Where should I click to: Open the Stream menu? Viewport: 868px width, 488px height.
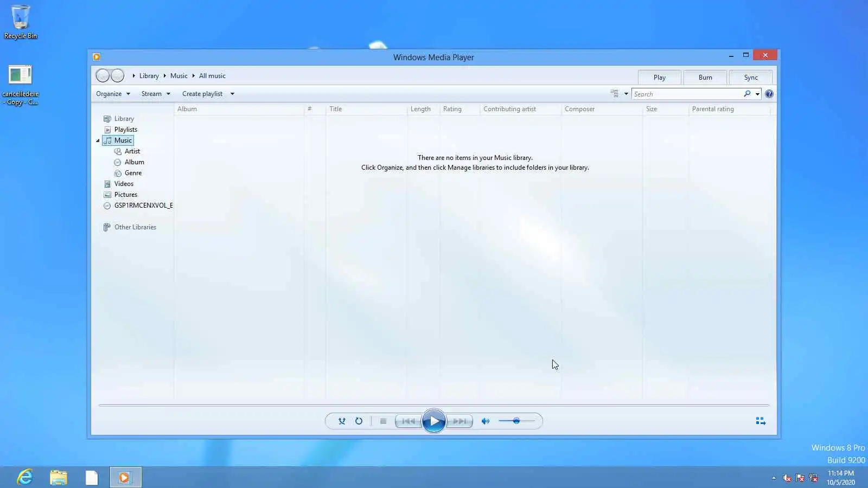tap(156, 94)
